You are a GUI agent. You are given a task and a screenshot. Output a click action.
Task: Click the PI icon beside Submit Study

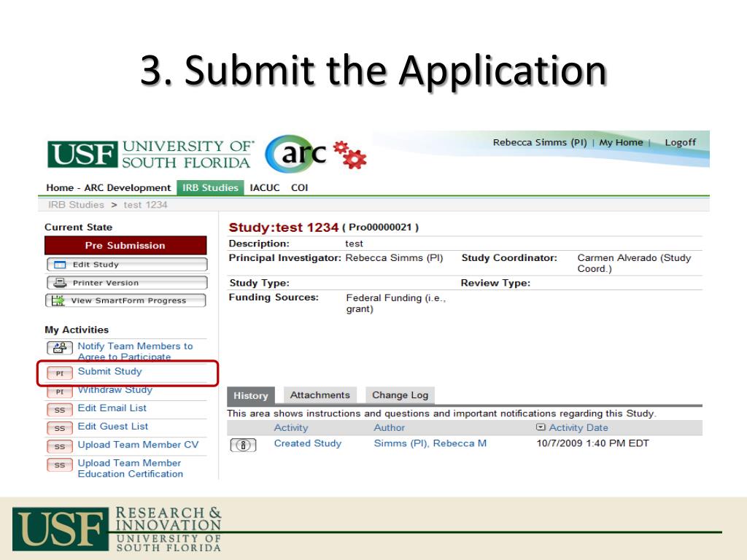[60, 373]
